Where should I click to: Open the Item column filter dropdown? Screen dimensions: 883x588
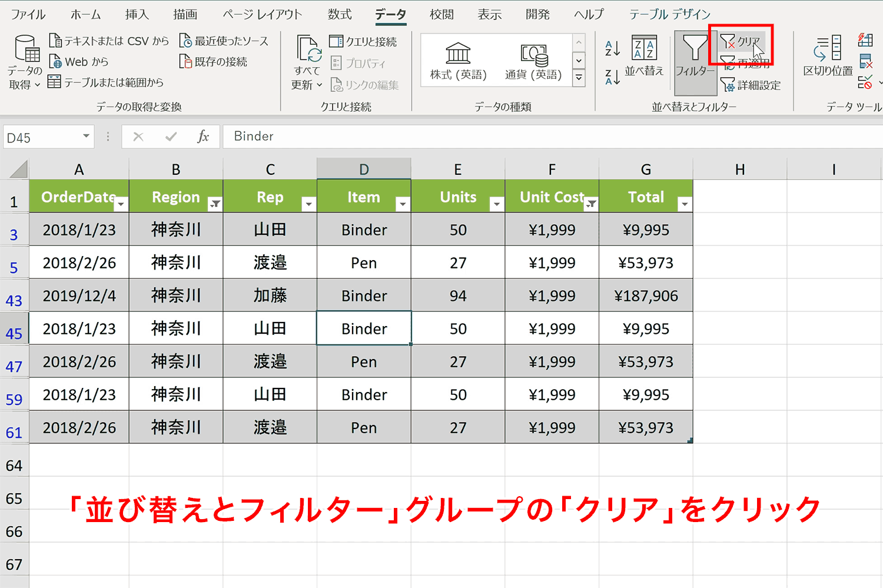(403, 204)
